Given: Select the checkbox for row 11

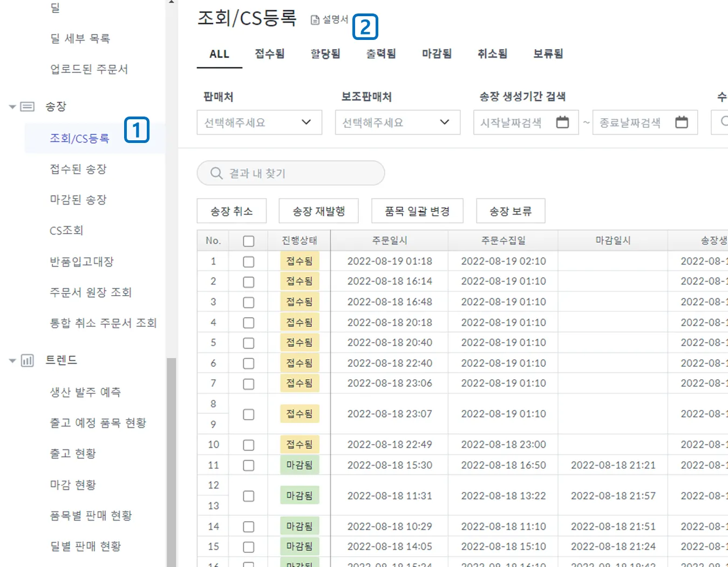Looking at the screenshot, I should [249, 466].
